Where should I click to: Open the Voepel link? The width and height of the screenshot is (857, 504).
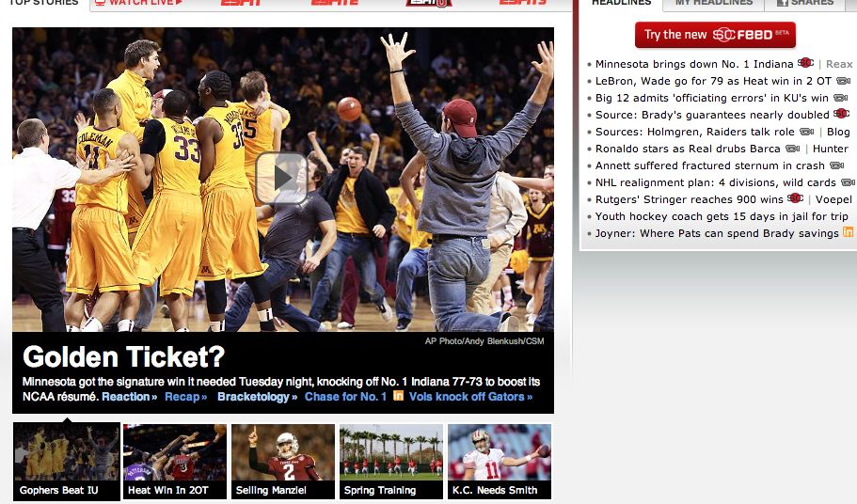click(833, 199)
